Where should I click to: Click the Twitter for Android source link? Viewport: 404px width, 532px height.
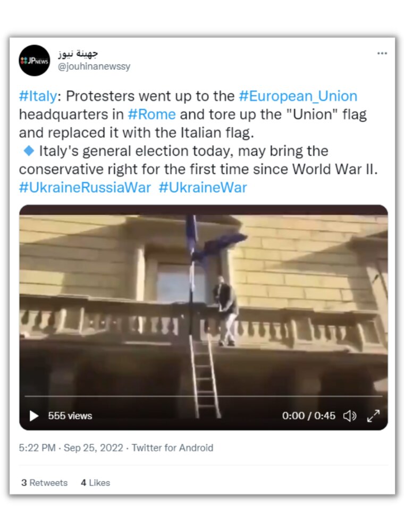(172, 448)
